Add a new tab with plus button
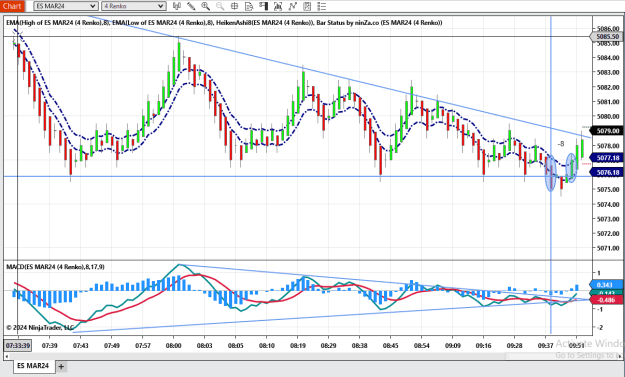This screenshot has width=625, height=377. tap(61, 366)
